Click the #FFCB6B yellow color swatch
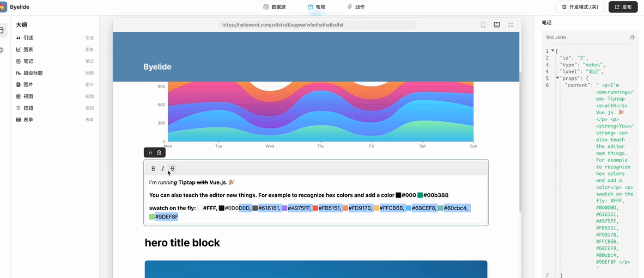 tap(376, 208)
